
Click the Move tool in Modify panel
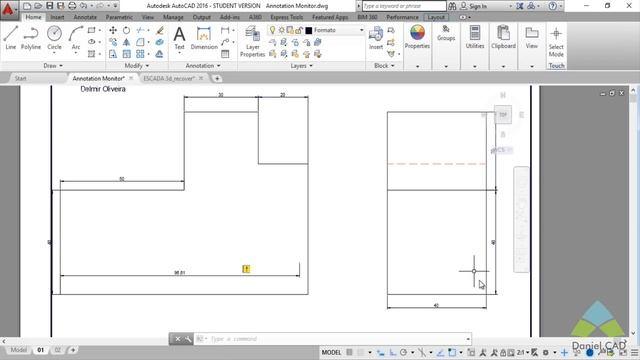(x=113, y=30)
